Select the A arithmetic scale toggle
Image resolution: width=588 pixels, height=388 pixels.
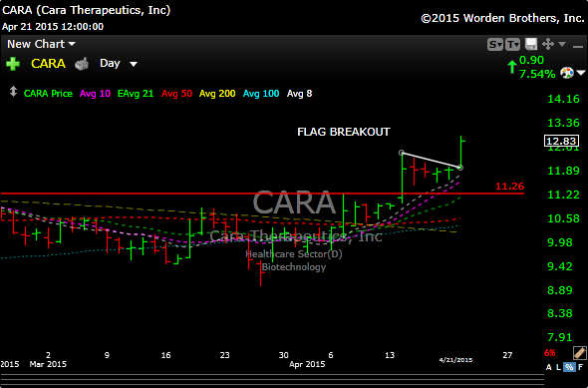(x=548, y=367)
